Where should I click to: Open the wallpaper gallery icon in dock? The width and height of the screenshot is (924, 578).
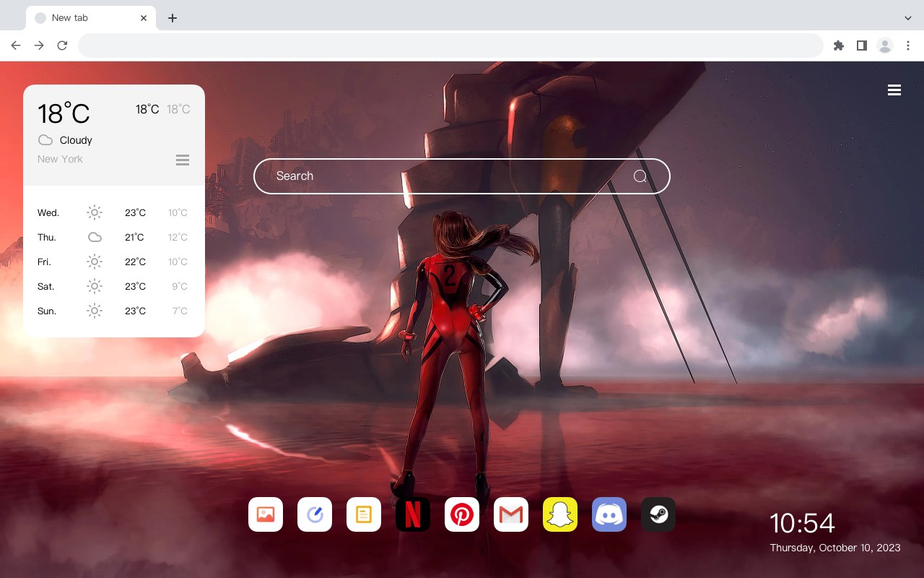[x=266, y=514]
